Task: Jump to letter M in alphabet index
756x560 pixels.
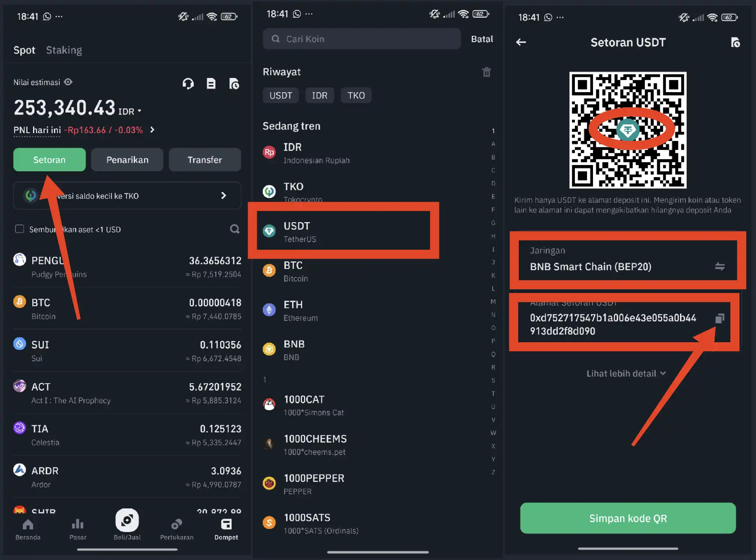Action: point(493,302)
